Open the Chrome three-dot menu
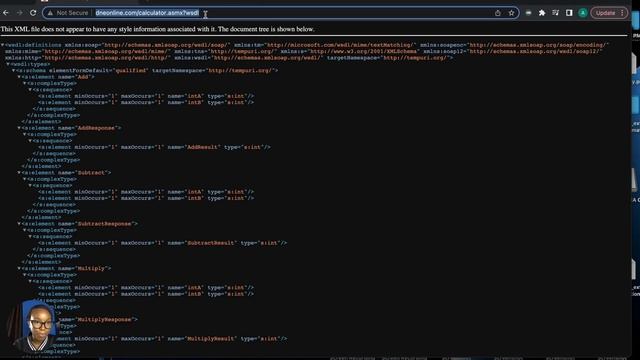640x360 pixels. pos(622,13)
